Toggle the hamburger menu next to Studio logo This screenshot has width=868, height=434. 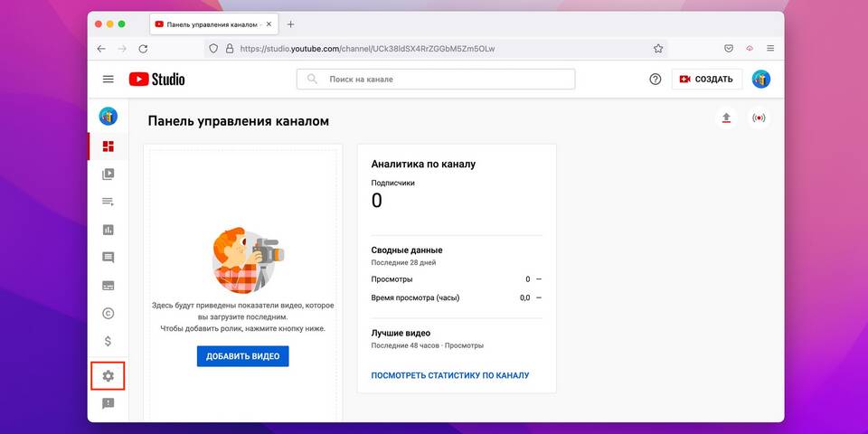(x=108, y=80)
